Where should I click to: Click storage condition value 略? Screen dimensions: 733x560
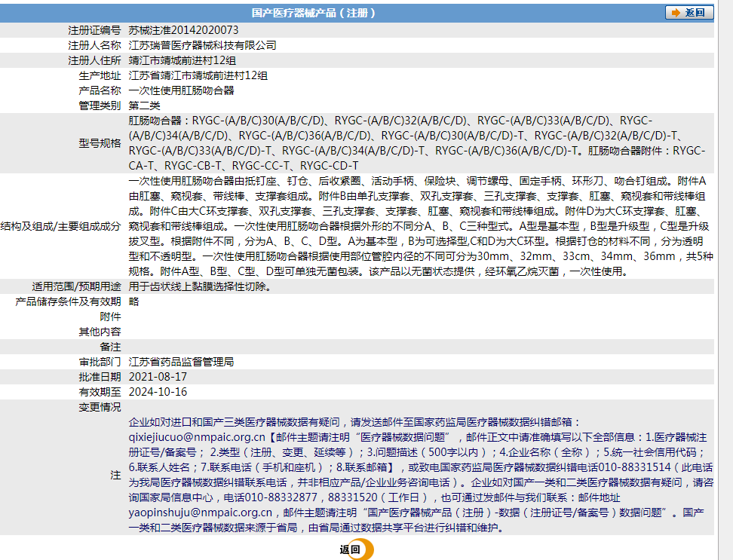[x=133, y=301]
